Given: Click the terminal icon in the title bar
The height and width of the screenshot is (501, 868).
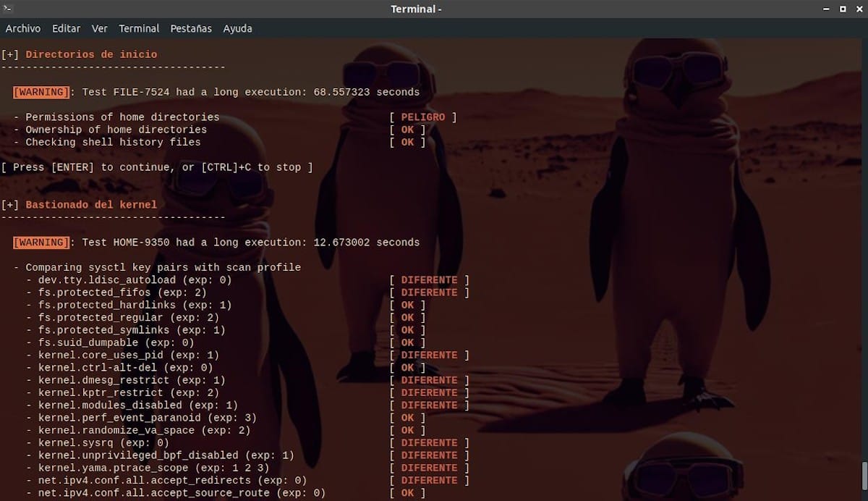Looking at the screenshot, I should click(9, 9).
